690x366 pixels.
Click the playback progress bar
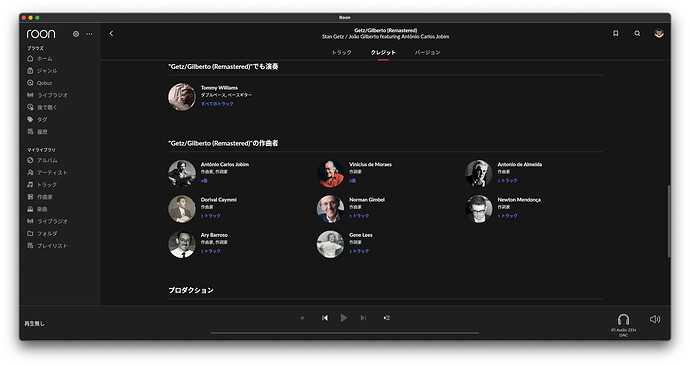(345, 333)
